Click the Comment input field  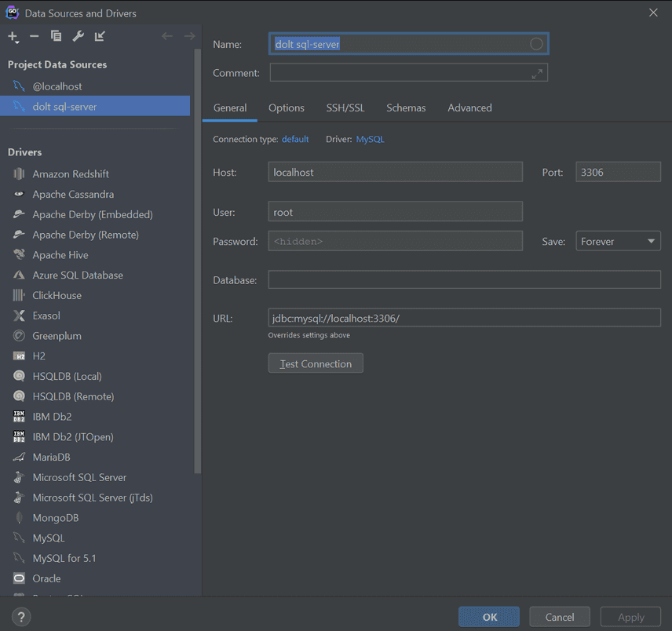click(x=408, y=72)
